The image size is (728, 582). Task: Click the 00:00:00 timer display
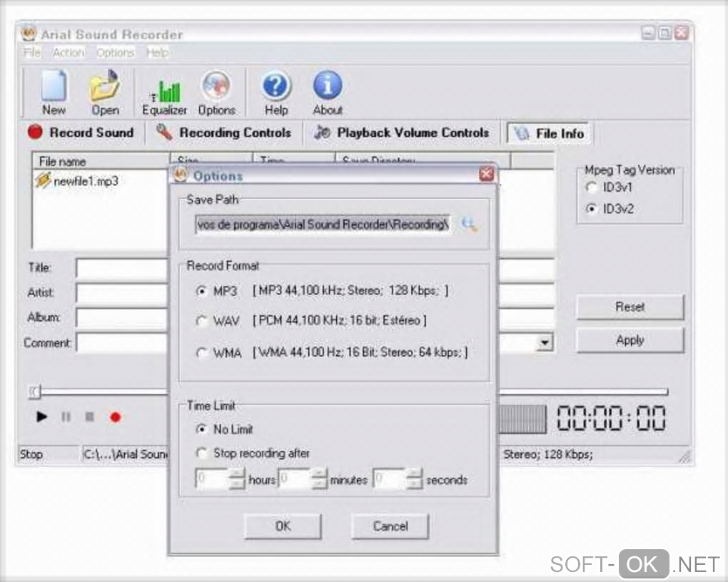pyautogui.click(x=611, y=418)
